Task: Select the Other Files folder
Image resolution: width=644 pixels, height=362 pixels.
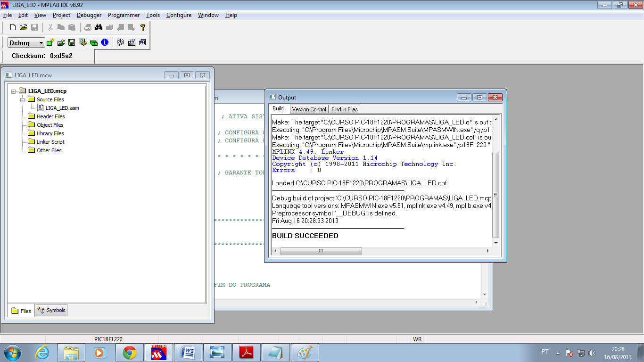Action: tap(49, 150)
